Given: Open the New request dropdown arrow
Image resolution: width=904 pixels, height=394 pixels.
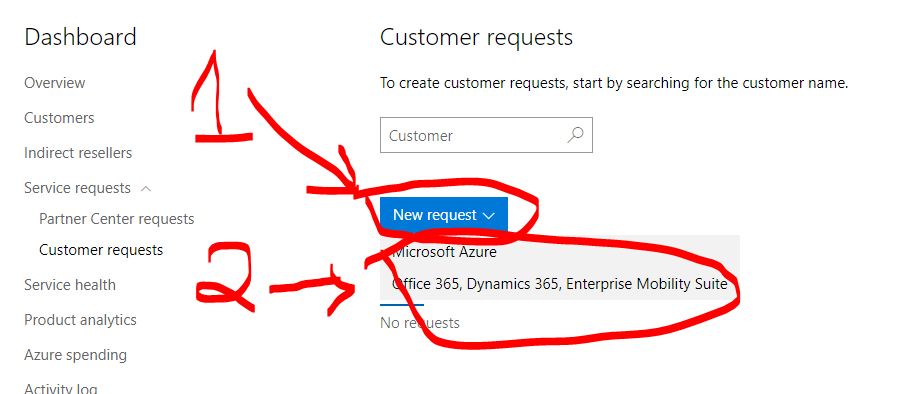Looking at the screenshot, I should pos(489,215).
